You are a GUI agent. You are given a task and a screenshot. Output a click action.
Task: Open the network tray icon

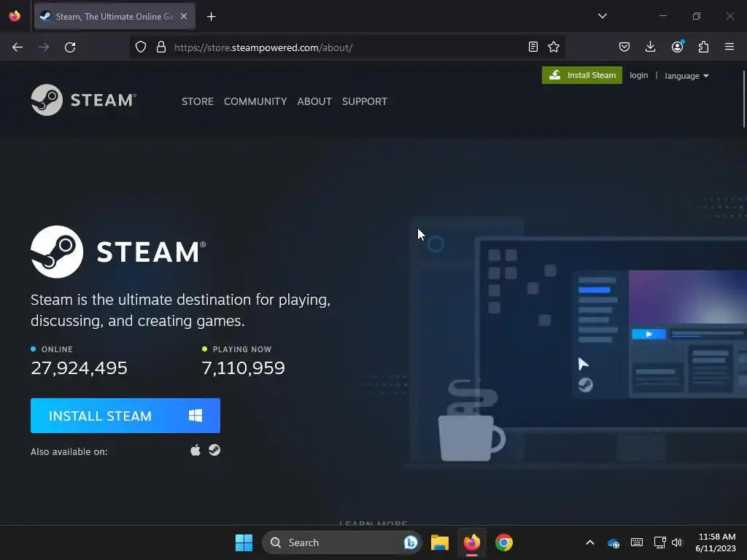point(659,542)
